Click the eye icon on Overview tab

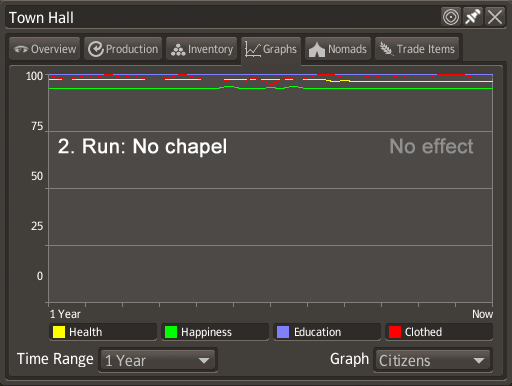tap(21, 49)
